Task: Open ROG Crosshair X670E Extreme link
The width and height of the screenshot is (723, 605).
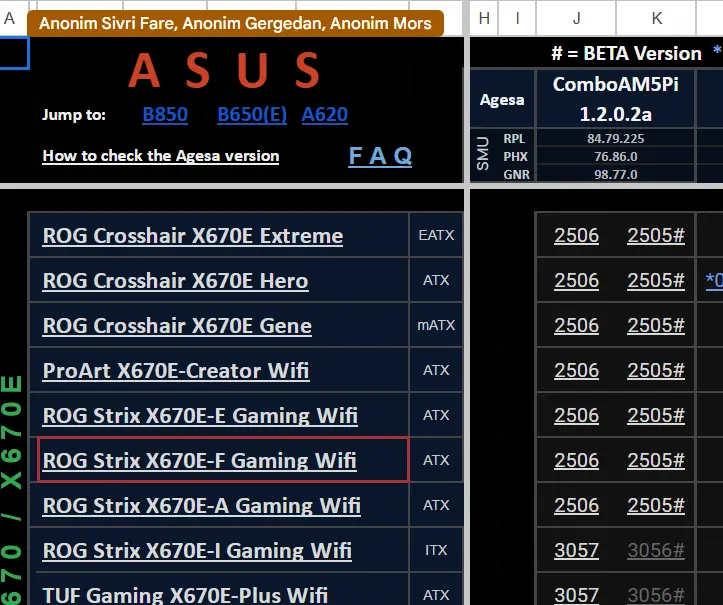Action: (x=193, y=236)
